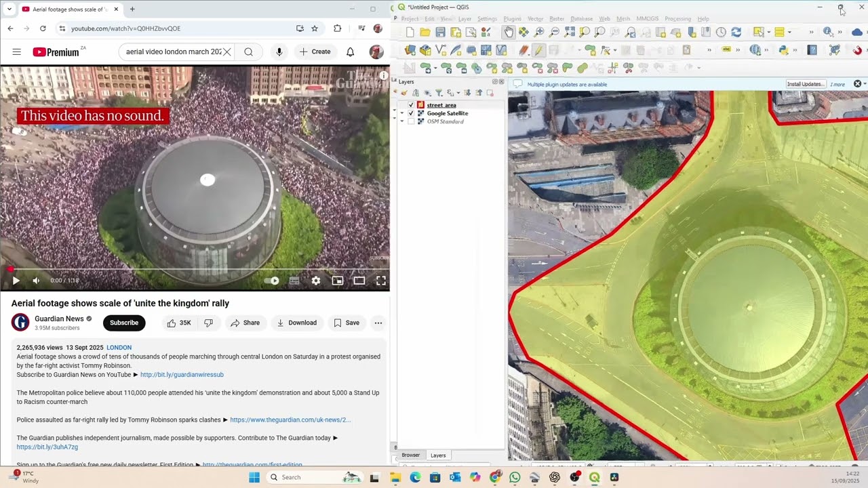
Task: Click the YouTube voice search microphone
Action: coord(279,52)
